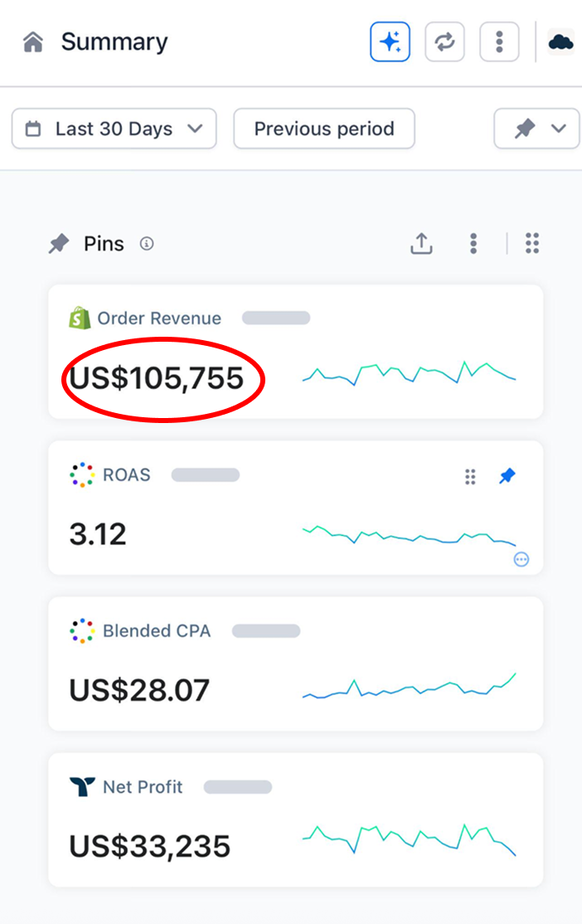Image resolution: width=582 pixels, height=924 pixels.
Task: Click the Pins grid layout icon
Action: pos(532,243)
